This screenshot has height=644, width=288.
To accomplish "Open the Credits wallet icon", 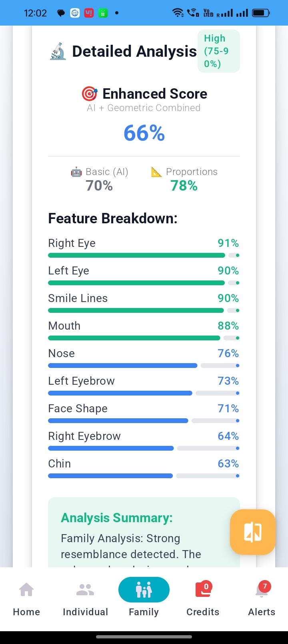I will (203, 590).
